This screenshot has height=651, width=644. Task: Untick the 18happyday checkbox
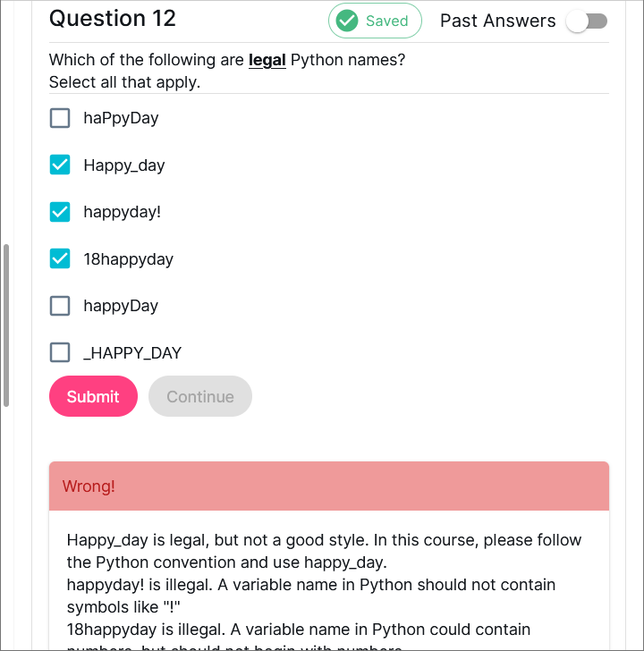[60, 259]
